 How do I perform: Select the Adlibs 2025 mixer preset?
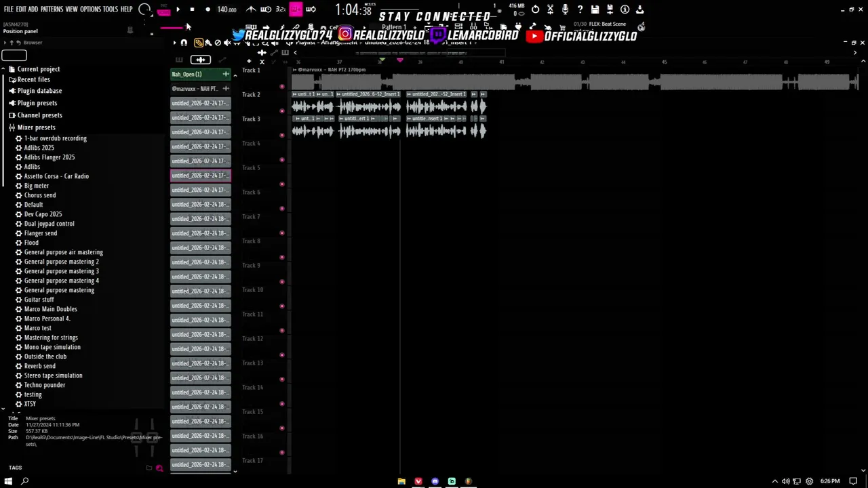[x=39, y=148]
